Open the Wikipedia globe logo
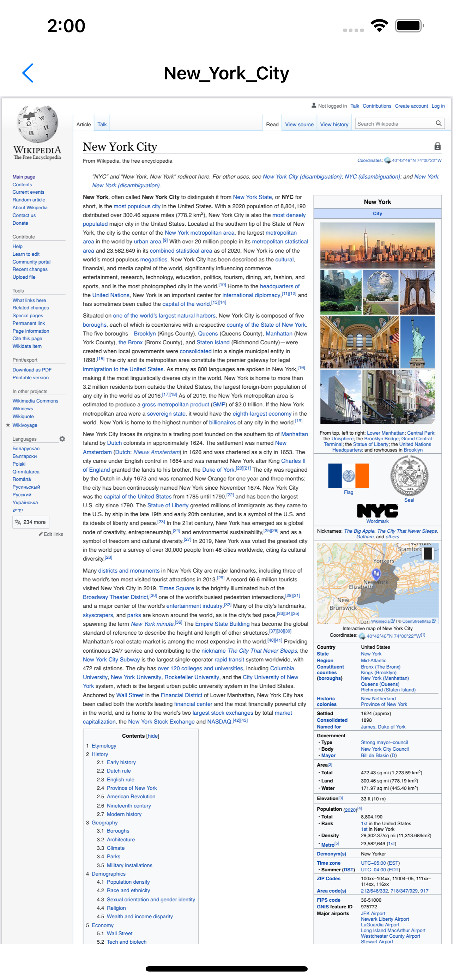The image size is (453, 980). 37,132
